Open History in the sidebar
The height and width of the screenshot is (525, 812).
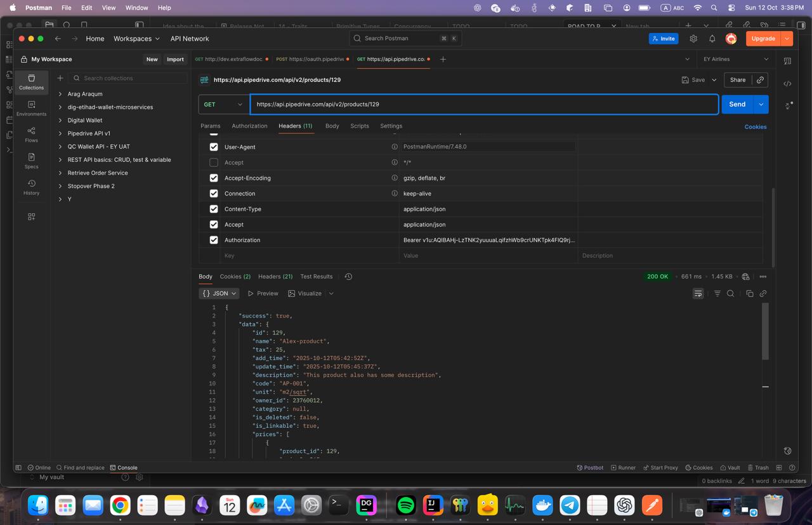(31, 187)
